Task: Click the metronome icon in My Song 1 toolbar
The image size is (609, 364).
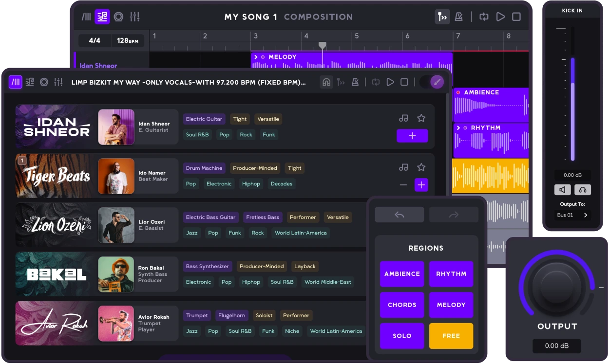Action: 458,17
